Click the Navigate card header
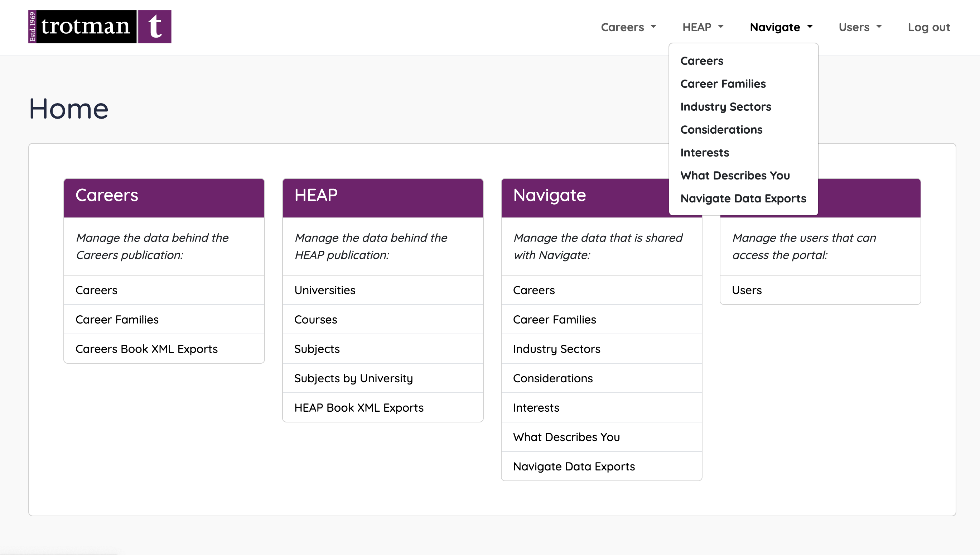This screenshot has width=980, height=555. [x=585, y=198]
